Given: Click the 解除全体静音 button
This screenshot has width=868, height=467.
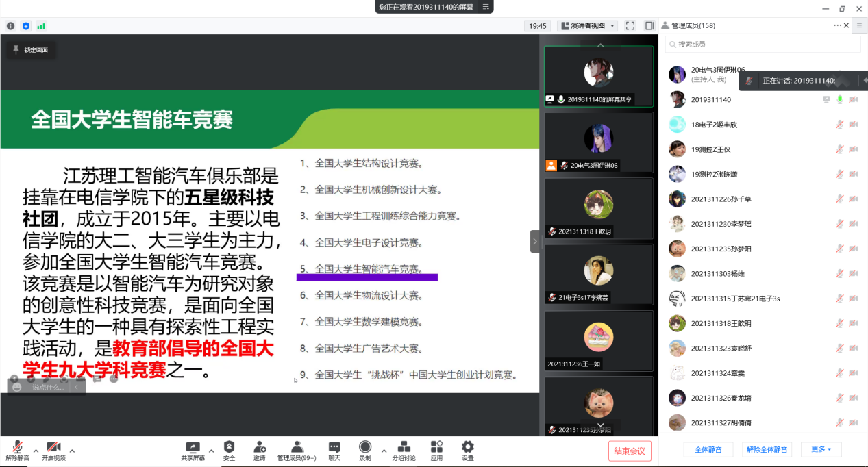Looking at the screenshot, I should (x=767, y=449).
